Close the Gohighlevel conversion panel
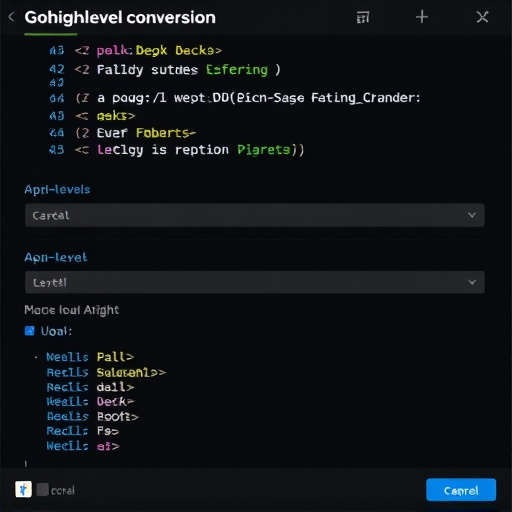This screenshot has width=512, height=512. [482, 17]
